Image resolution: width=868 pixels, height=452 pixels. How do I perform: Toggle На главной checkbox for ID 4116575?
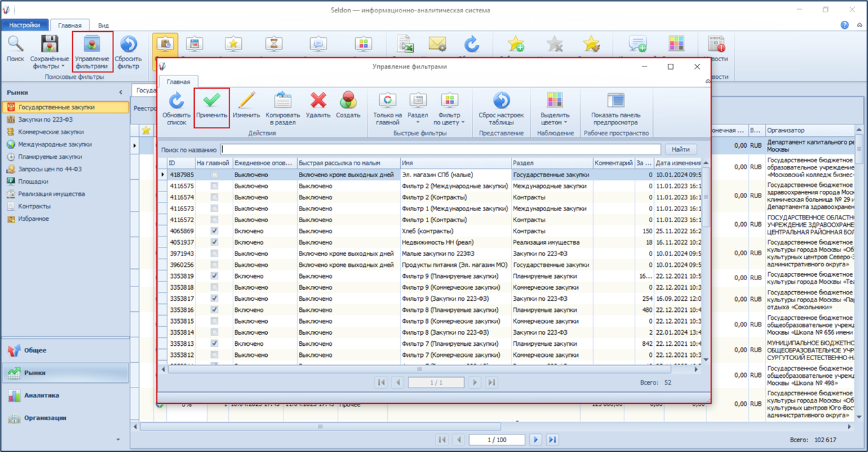click(214, 186)
